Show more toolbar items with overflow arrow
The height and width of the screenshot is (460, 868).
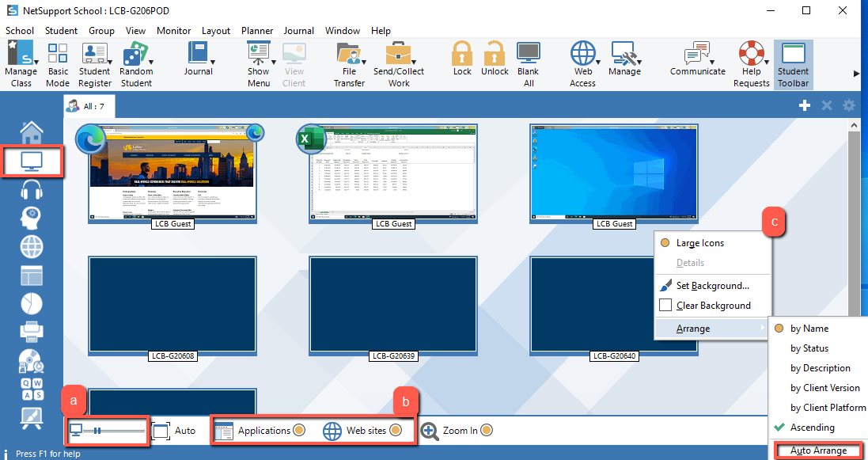tap(856, 73)
